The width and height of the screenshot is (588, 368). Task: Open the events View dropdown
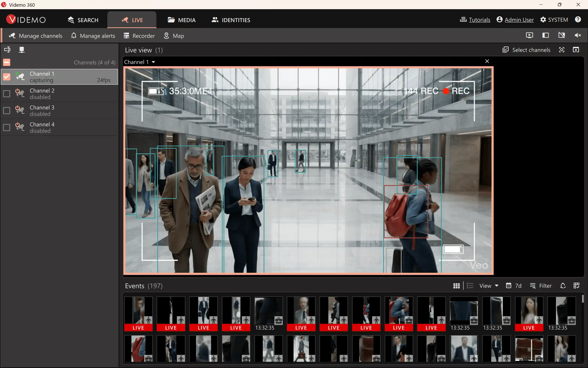[x=489, y=286]
